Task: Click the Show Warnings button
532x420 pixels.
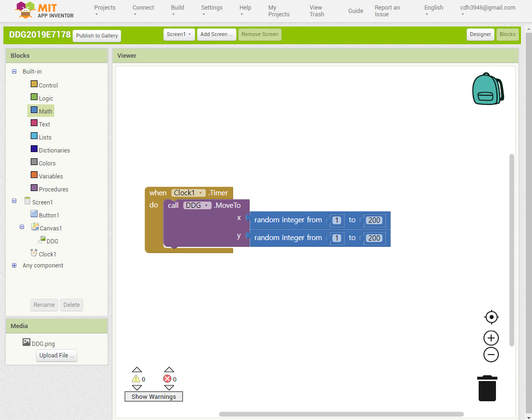Action: pos(154,396)
